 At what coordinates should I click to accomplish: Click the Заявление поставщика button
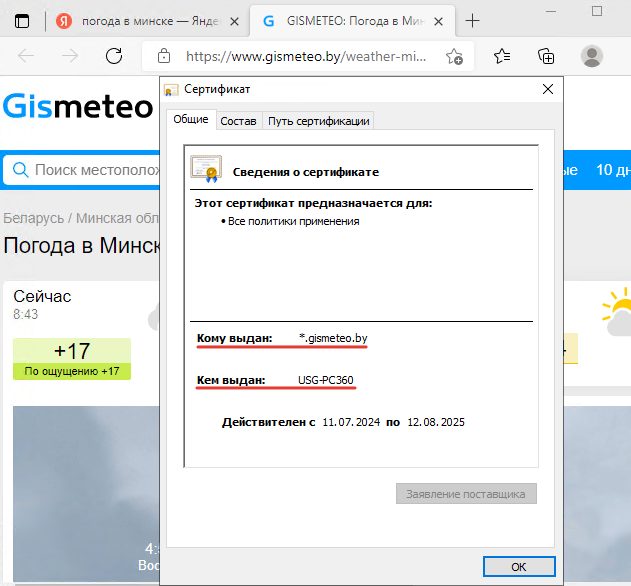click(x=466, y=493)
